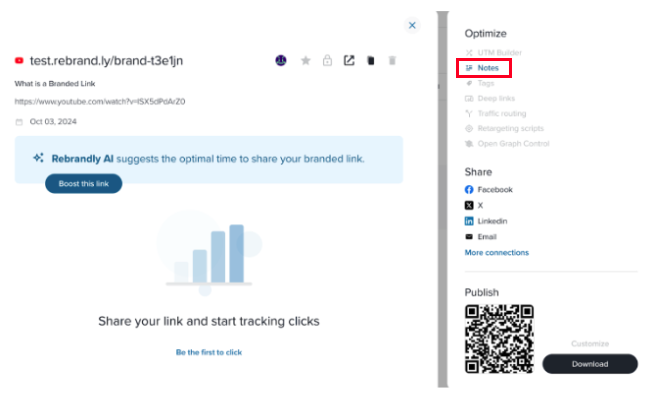This screenshot has width=650, height=396.
Task: Delete the link using trash icon
Action: pyautogui.click(x=392, y=61)
